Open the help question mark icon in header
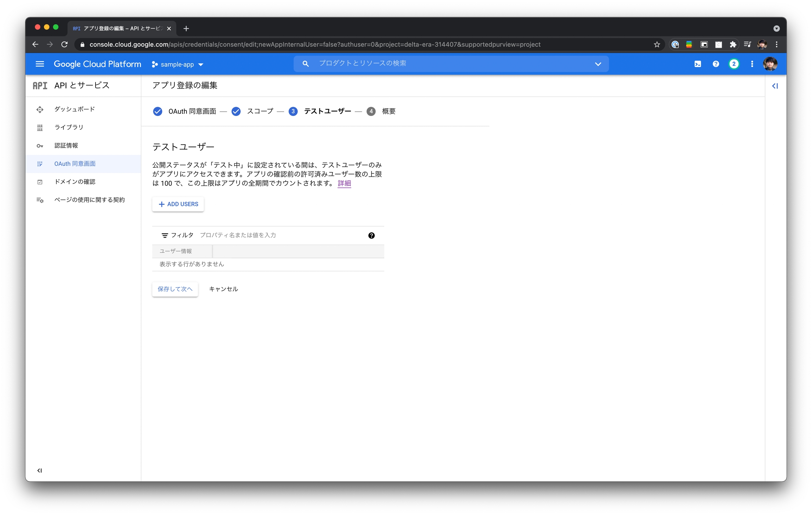The height and width of the screenshot is (515, 812). coord(715,64)
